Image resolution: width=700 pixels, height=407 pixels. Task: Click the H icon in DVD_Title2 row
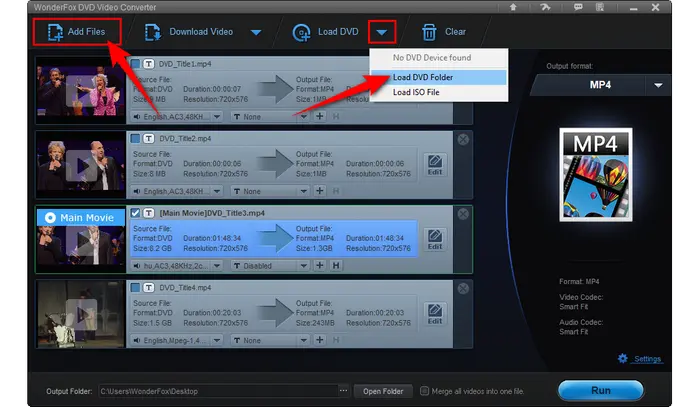(336, 191)
